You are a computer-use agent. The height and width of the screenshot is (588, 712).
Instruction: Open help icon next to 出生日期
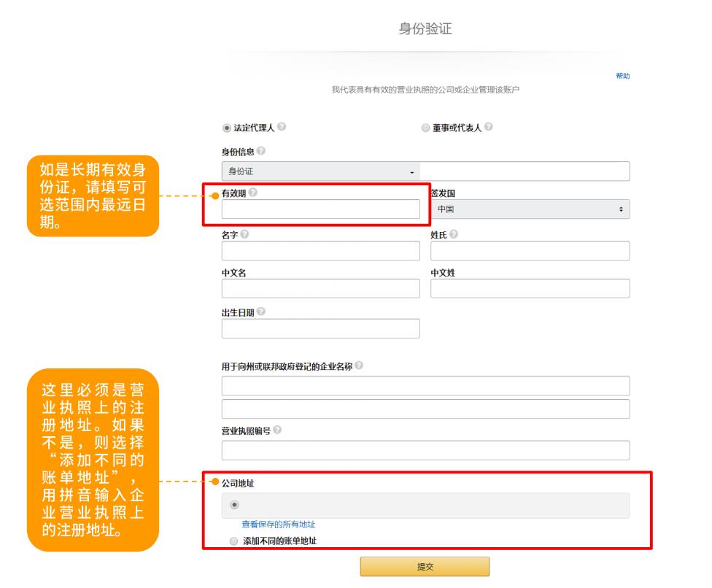[x=262, y=312]
